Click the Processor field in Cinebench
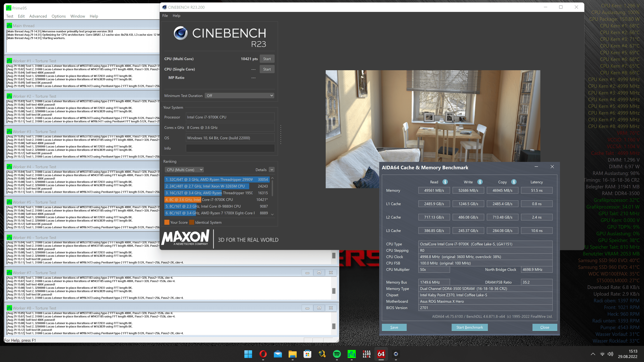This screenshot has height=362, width=644. [x=230, y=117]
